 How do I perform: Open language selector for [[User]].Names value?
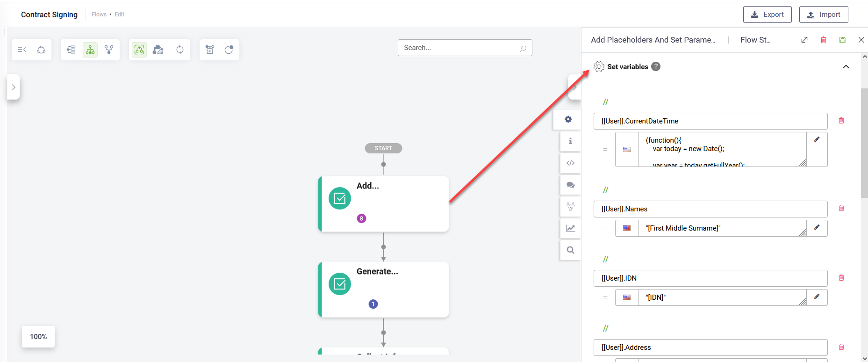(627, 228)
